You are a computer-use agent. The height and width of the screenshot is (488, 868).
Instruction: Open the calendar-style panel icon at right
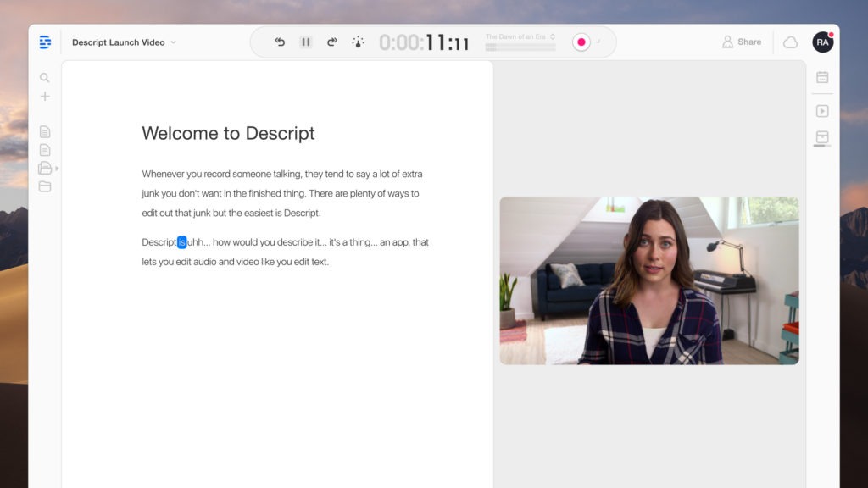[x=822, y=77]
